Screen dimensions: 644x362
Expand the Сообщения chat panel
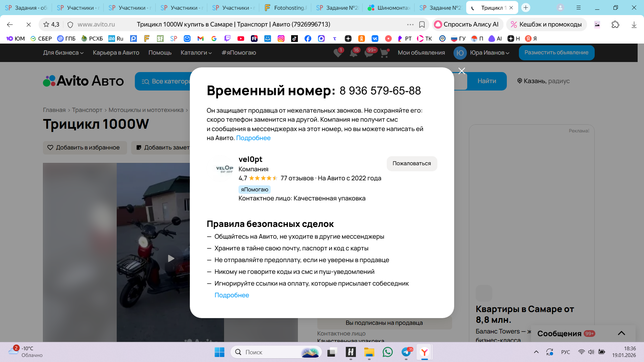click(x=621, y=333)
